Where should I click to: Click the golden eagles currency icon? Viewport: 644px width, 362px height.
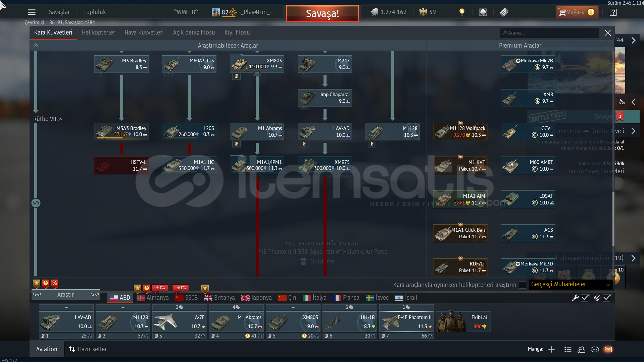tap(423, 12)
